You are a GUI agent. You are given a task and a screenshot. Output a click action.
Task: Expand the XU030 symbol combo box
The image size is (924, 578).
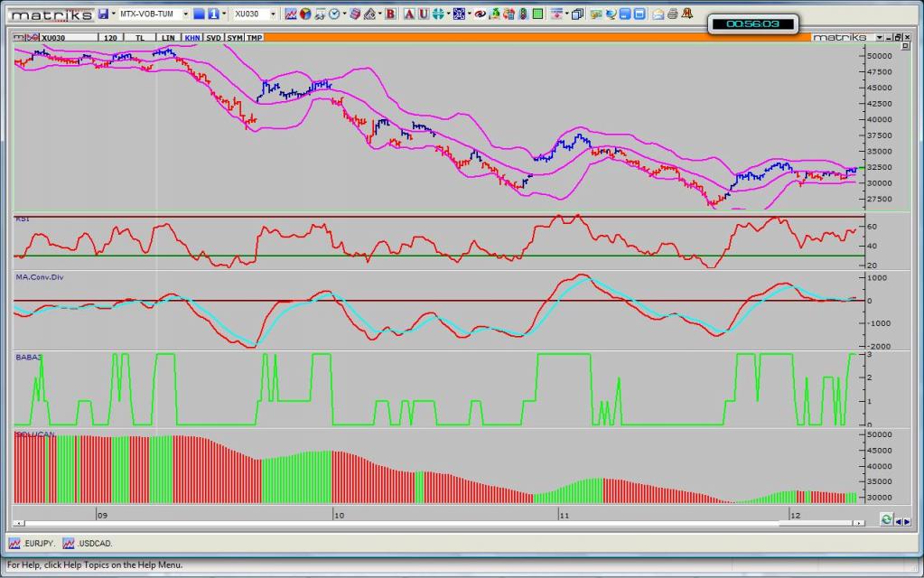point(274,14)
